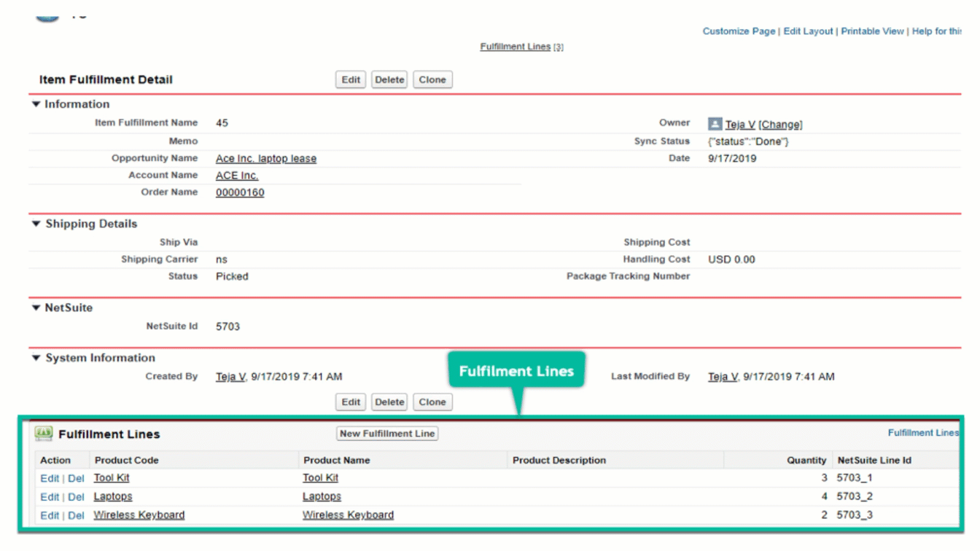
Task: Open Wireless Keyboard product code link
Action: pos(139,515)
